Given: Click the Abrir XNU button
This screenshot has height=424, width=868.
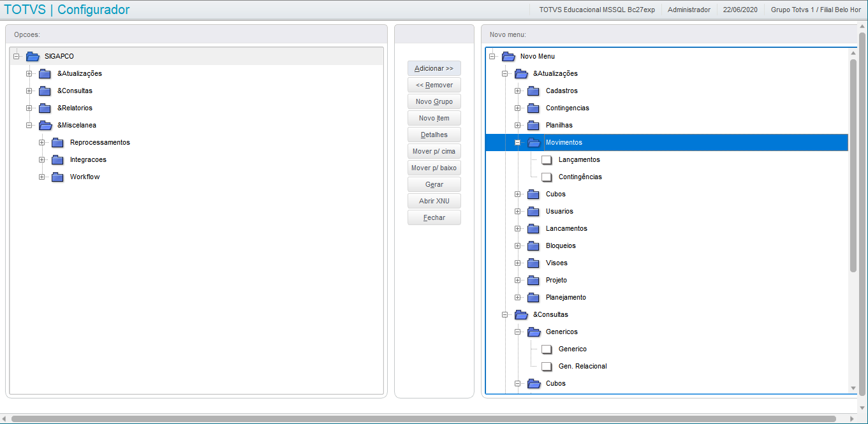Looking at the screenshot, I should [x=434, y=201].
